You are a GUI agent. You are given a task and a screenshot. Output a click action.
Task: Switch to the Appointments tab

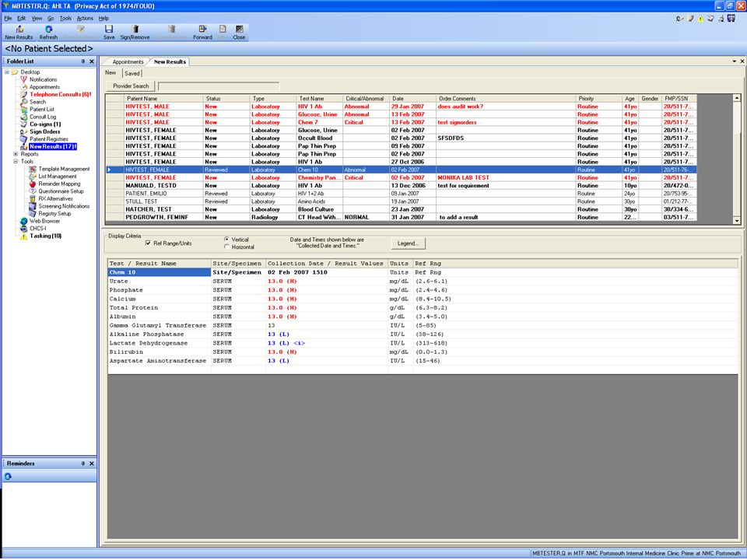tap(128, 62)
